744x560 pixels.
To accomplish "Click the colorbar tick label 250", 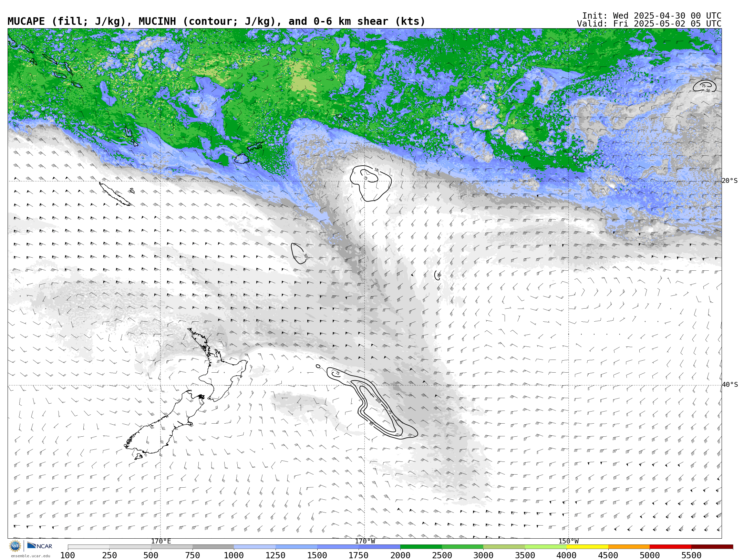I will pos(110,556).
